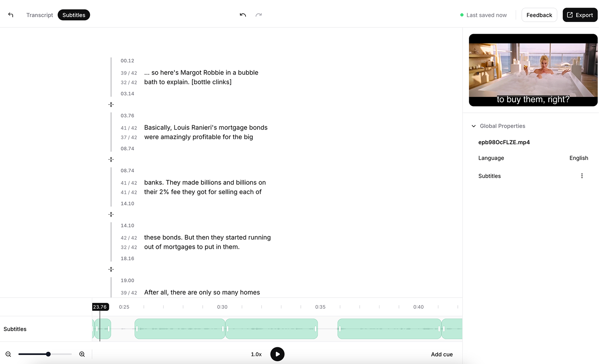Export the subtitles
This screenshot has width=604, height=364.
tap(580, 15)
